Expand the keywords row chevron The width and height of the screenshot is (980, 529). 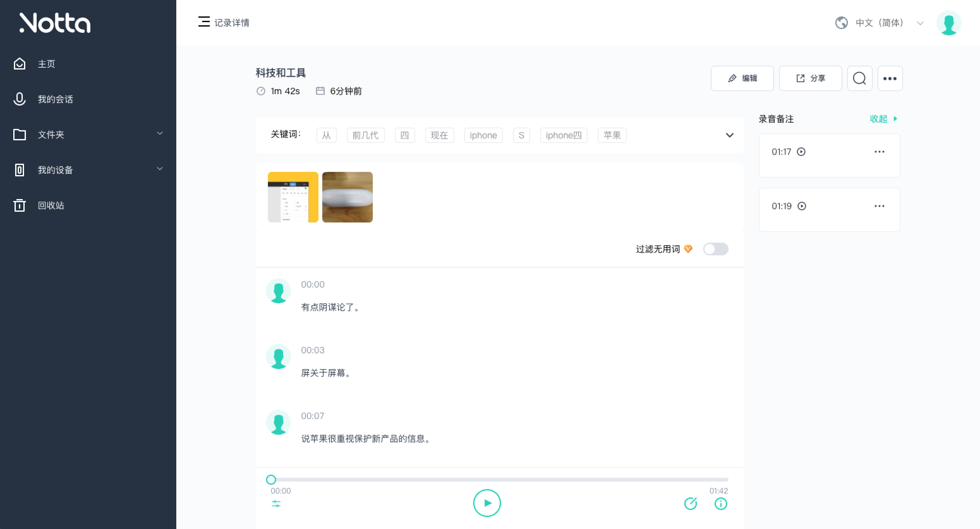click(729, 135)
